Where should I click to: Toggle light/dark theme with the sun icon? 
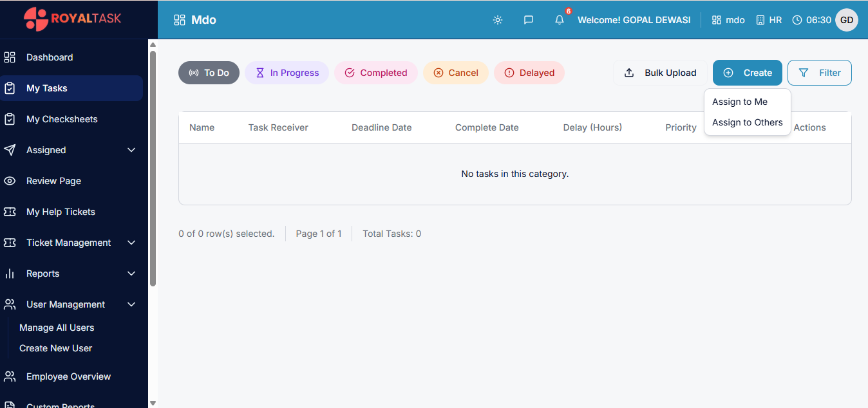(497, 20)
